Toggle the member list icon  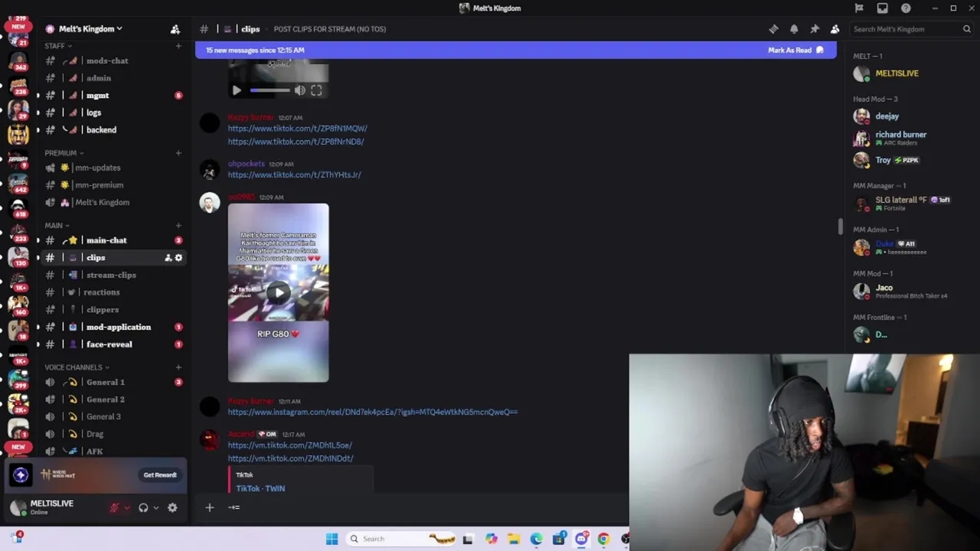(x=835, y=29)
